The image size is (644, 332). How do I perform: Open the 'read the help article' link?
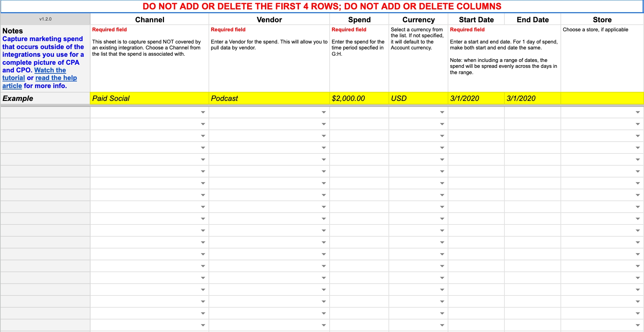[x=56, y=78]
